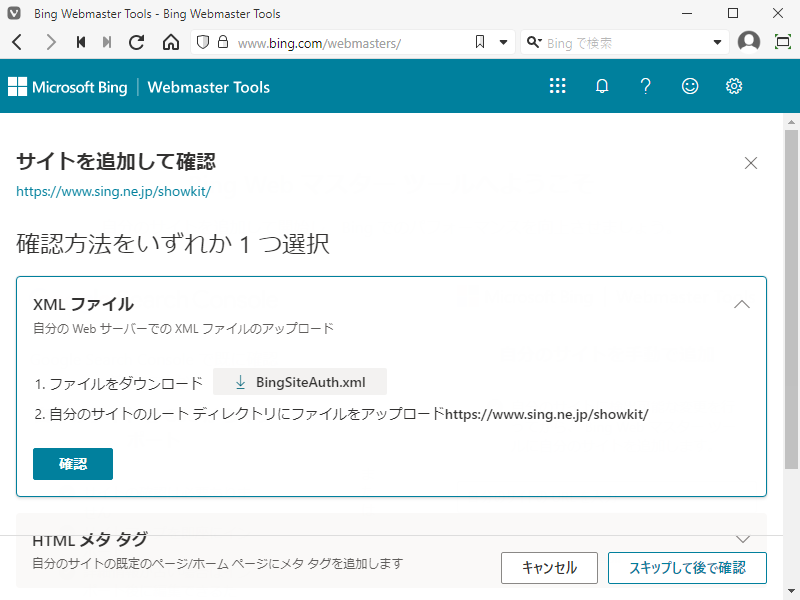Click the 確認 verify button
Screen dimensions: 800x600
pyautogui.click(x=73, y=464)
